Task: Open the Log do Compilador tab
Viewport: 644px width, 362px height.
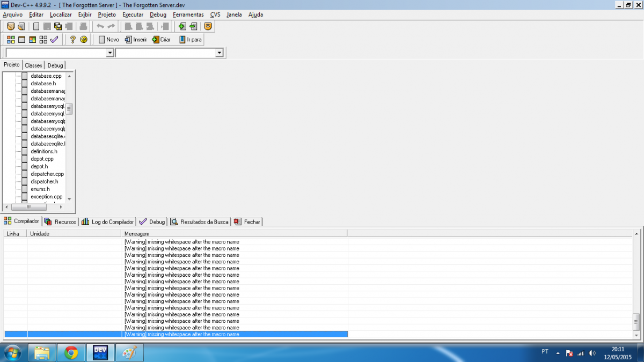Action: click(108, 221)
